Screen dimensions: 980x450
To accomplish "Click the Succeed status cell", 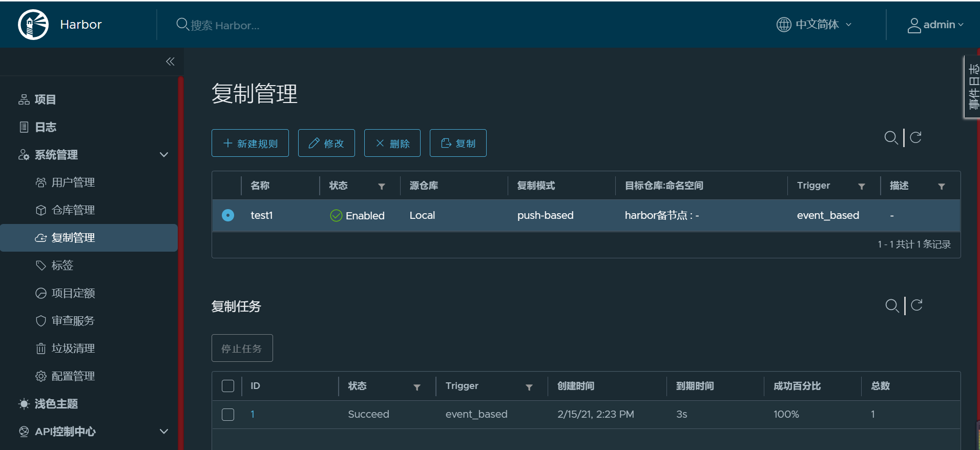I will pyautogui.click(x=368, y=414).
